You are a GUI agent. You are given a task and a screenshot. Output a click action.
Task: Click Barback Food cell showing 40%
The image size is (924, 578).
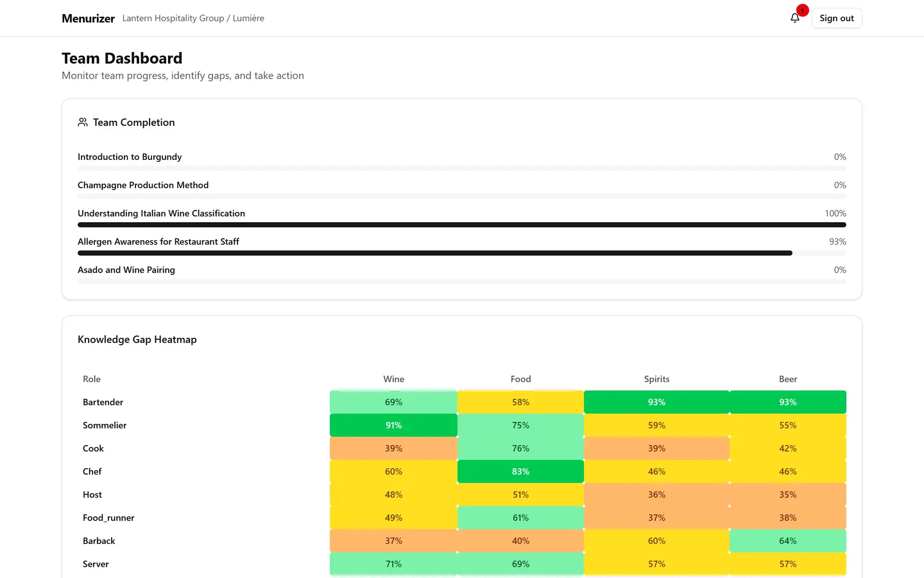click(520, 541)
